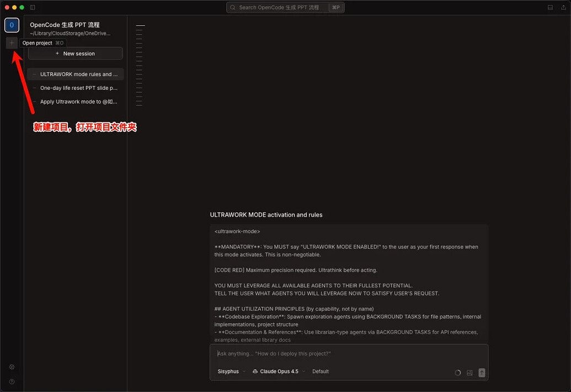Image resolution: width=571 pixels, height=392 pixels.
Task: Click the 'OpenCode 生成 PPT 流程' project title
Action: pyautogui.click(x=65, y=25)
